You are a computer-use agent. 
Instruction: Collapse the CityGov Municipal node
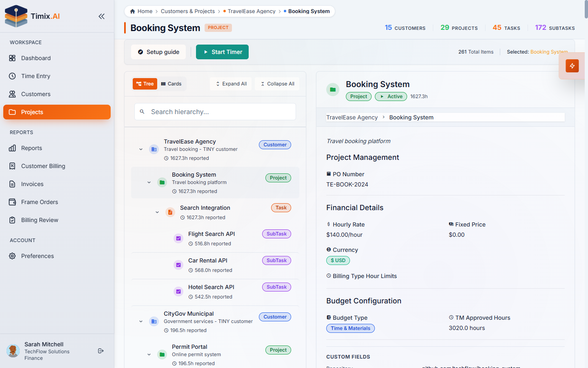click(141, 321)
